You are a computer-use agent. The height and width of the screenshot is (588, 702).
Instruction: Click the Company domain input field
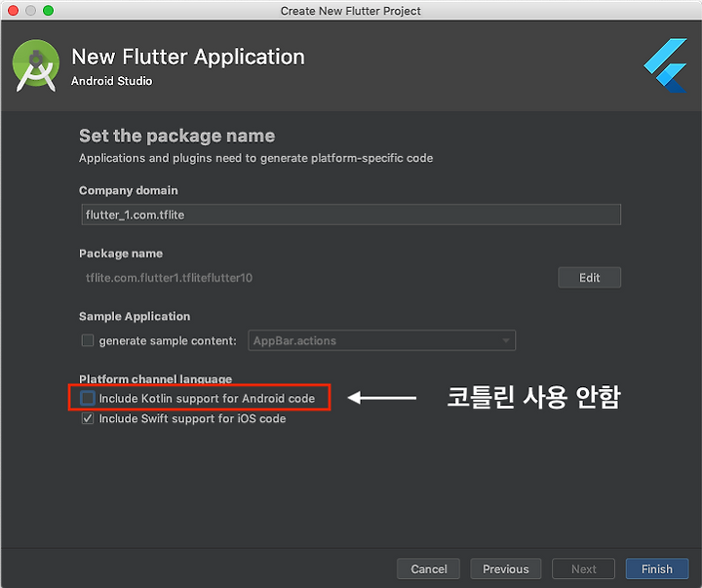point(351,215)
